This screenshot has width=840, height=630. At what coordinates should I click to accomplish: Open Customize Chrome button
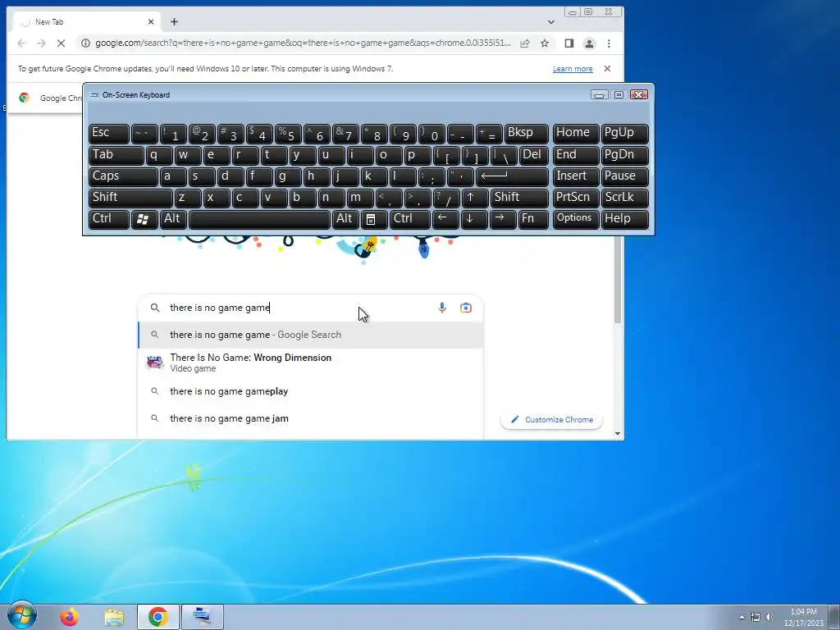coord(551,419)
